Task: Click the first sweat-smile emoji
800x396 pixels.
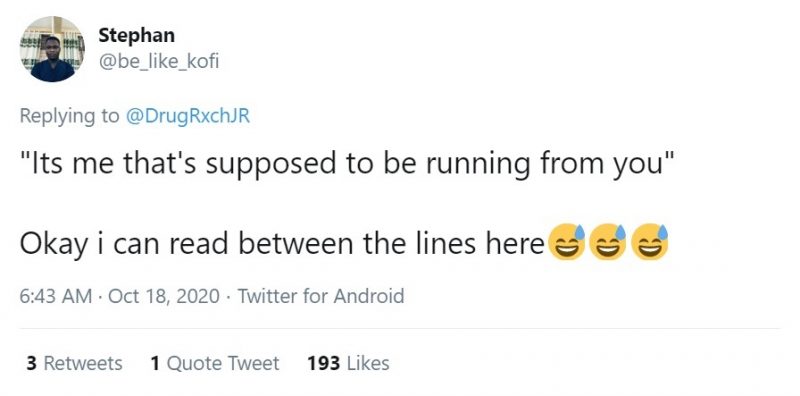Action: click(x=566, y=242)
